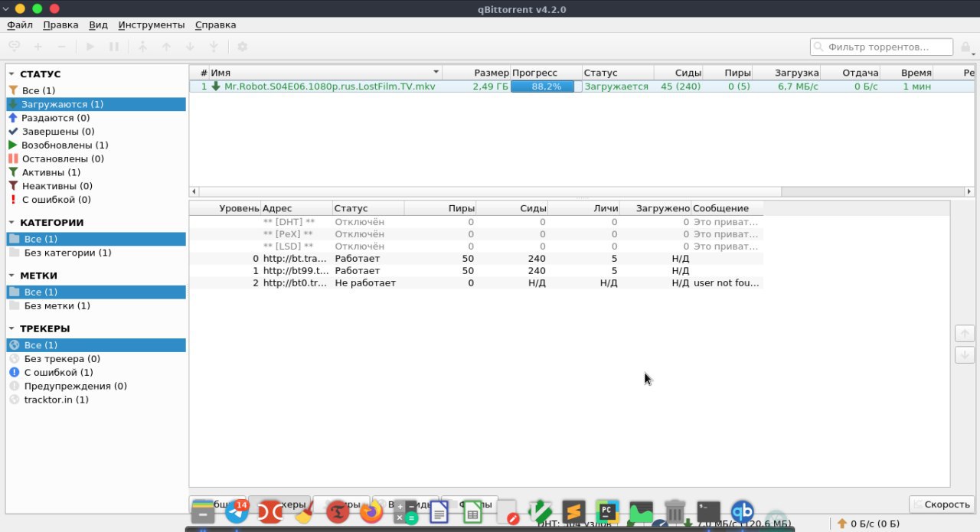Select the Неактивны (0) status filter
980x532 pixels.
(x=96, y=185)
